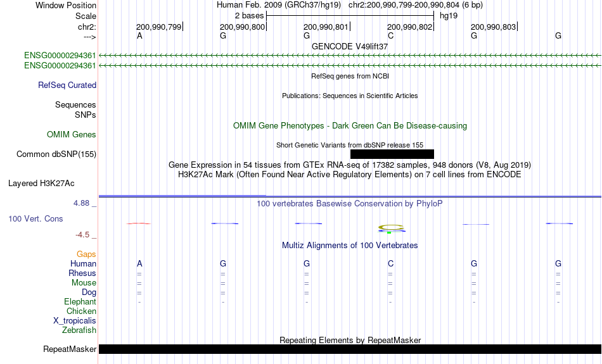Click the 2 bases scale label
Viewport: 602px width, 364px height.
click(250, 16)
